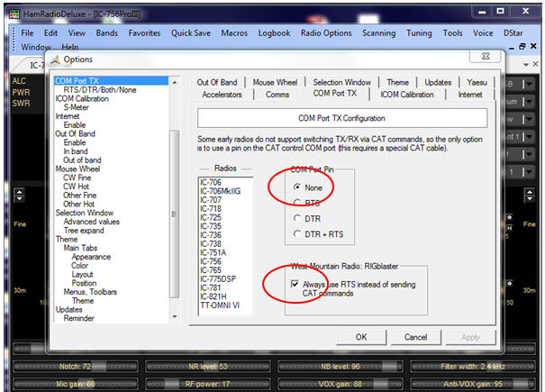The height and width of the screenshot is (392, 545).
Task: Switch to the Mouse Wheel tab
Action: (x=275, y=82)
